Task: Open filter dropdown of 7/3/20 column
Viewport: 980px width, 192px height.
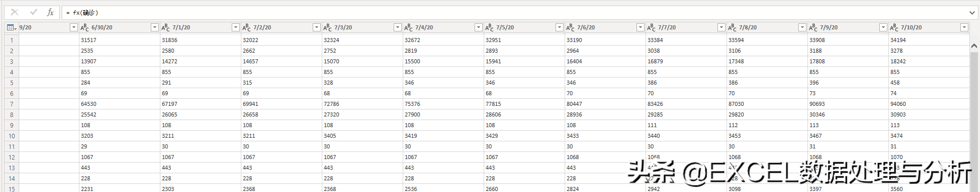Action: pos(398,27)
